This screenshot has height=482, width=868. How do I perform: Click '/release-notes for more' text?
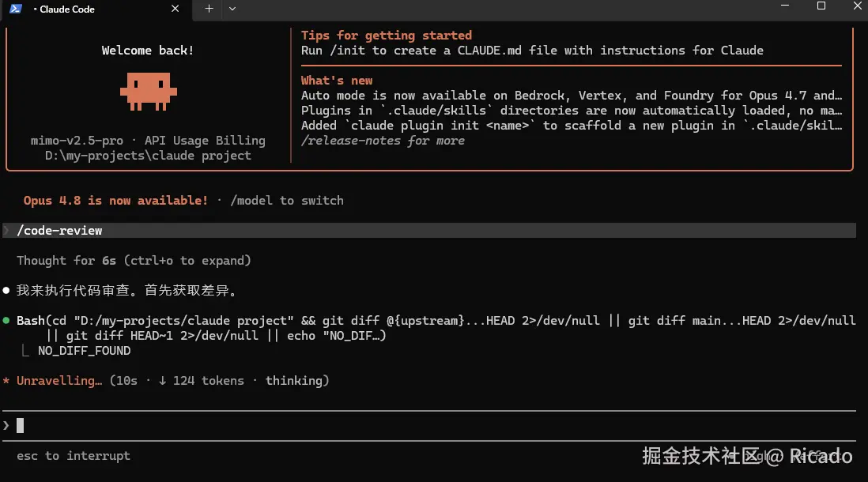click(383, 141)
